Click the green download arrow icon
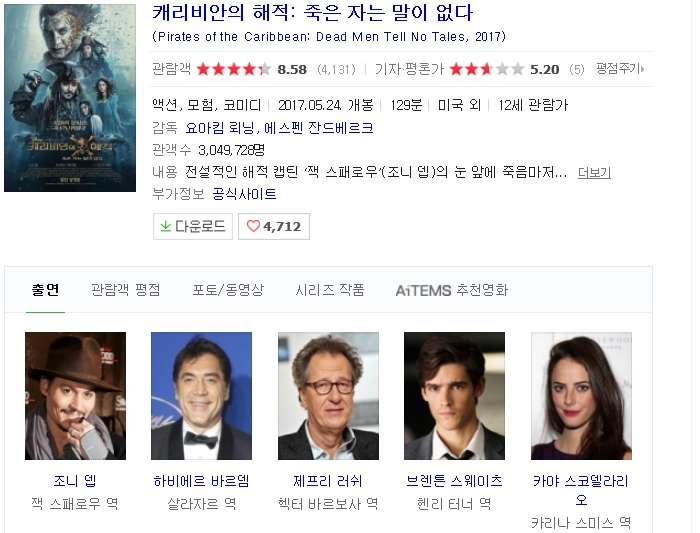 (x=165, y=226)
